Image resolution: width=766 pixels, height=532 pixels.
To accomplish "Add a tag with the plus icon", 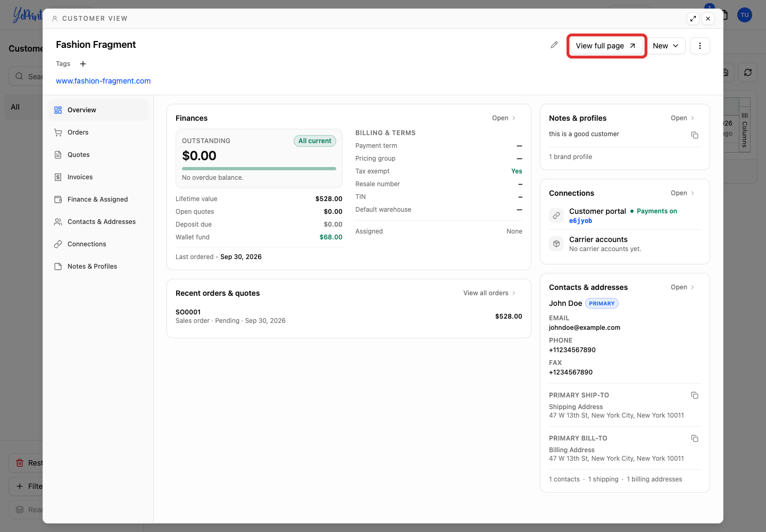I will click(83, 64).
